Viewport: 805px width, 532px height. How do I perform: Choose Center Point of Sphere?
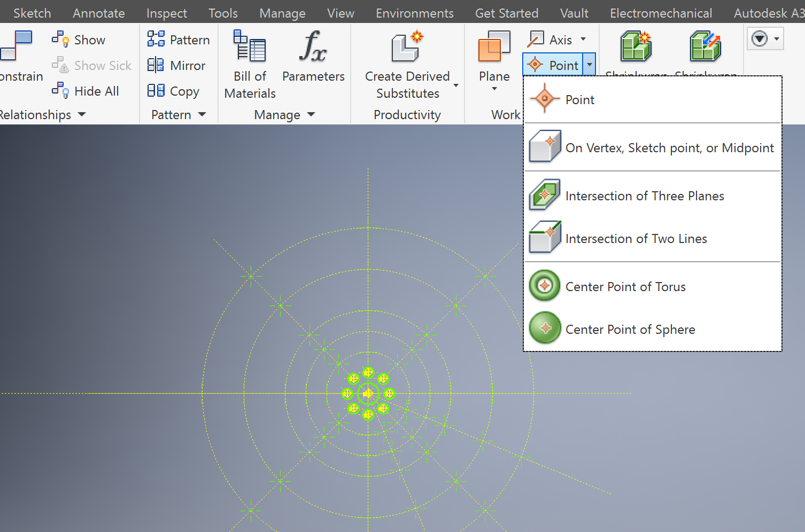(652, 329)
